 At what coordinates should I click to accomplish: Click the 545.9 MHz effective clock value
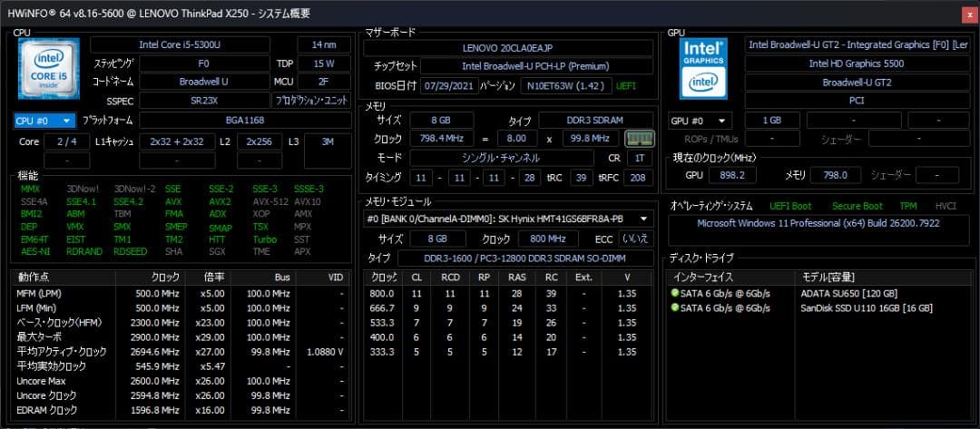click(x=158, y=366)
